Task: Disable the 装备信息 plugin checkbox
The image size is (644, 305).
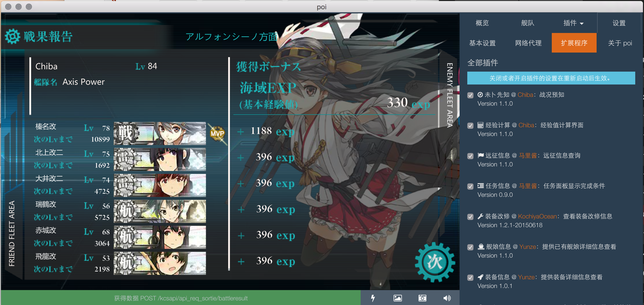Action: click(x=470, y=277)
